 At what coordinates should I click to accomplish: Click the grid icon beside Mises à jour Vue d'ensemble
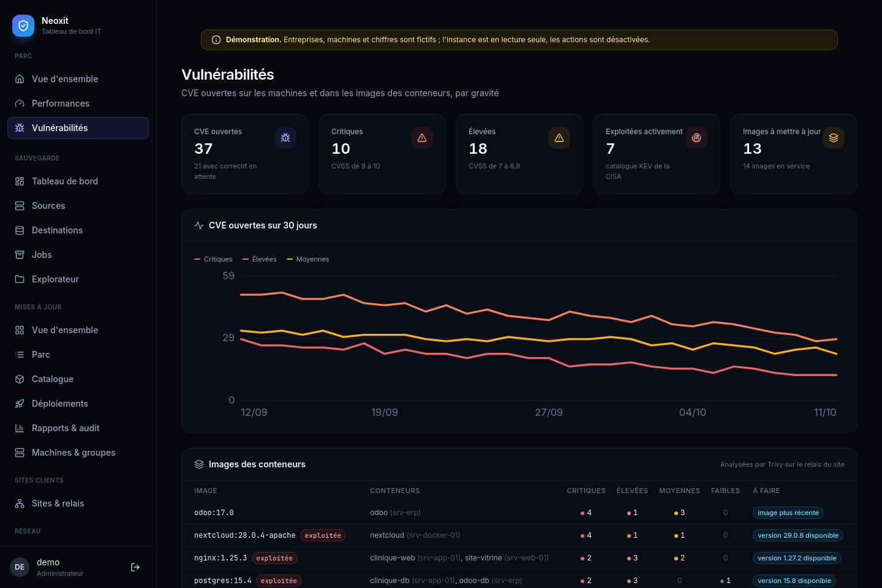click(x=20, y=330)
